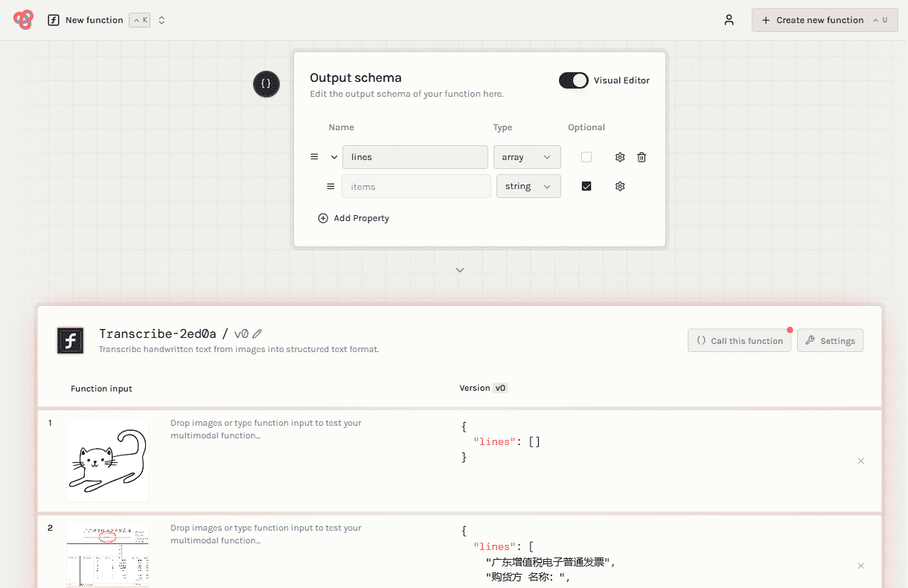Remove test row 1 with X
908x588 pixels.
[x=861, y=461]
